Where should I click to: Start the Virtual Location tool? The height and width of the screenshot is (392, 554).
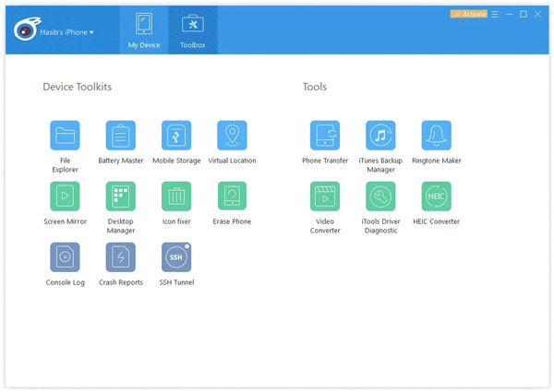[232, 136]
